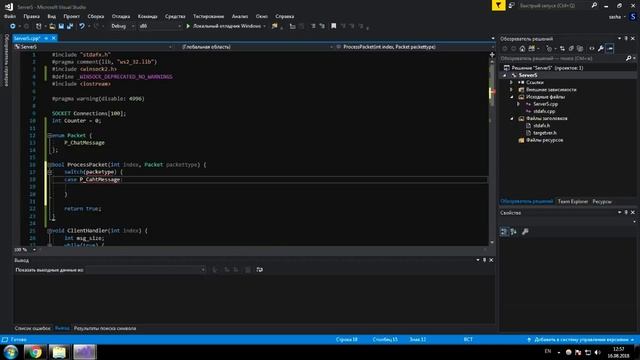
Task: Expand the Ссылки node
Action: 511,82
